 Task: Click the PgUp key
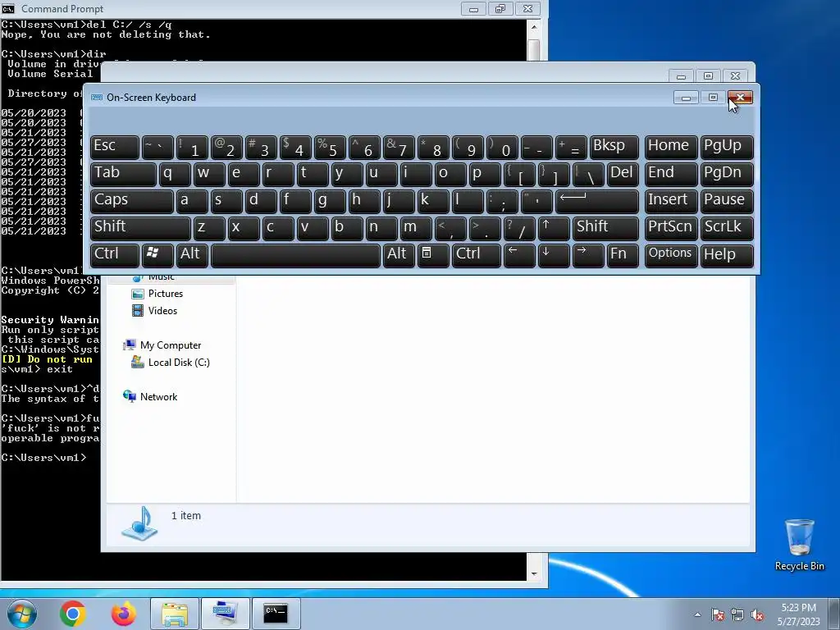pyautogui.click(x=727, y=147)
